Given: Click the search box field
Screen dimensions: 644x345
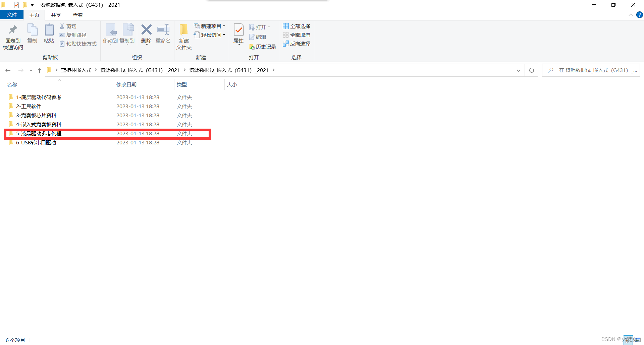Looking at the screenshot, I should click(x=591, y=70).
